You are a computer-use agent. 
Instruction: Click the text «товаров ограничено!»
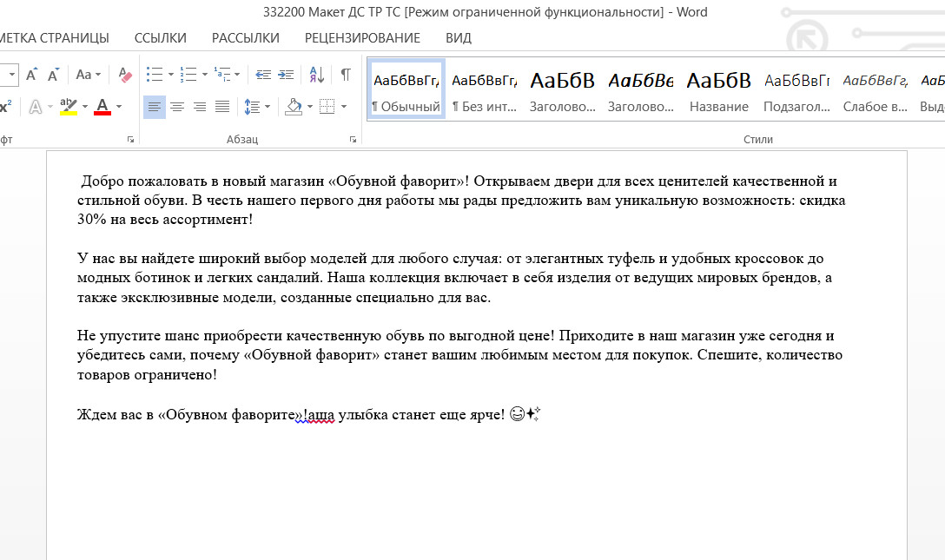click(147, 374)
